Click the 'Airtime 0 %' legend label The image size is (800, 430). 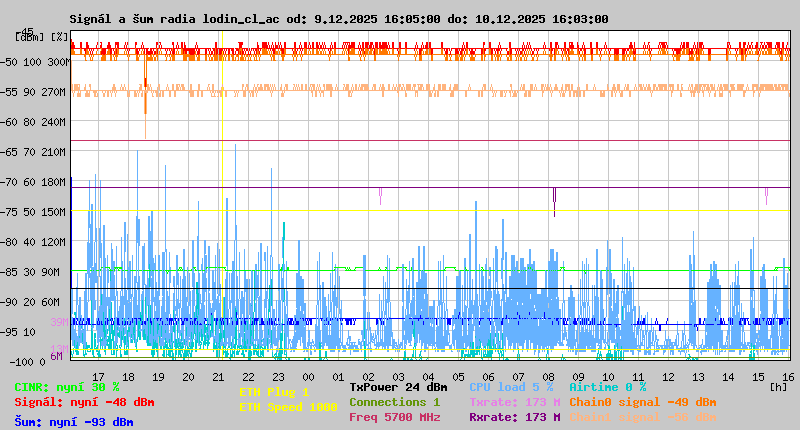(x=608, y=387)
